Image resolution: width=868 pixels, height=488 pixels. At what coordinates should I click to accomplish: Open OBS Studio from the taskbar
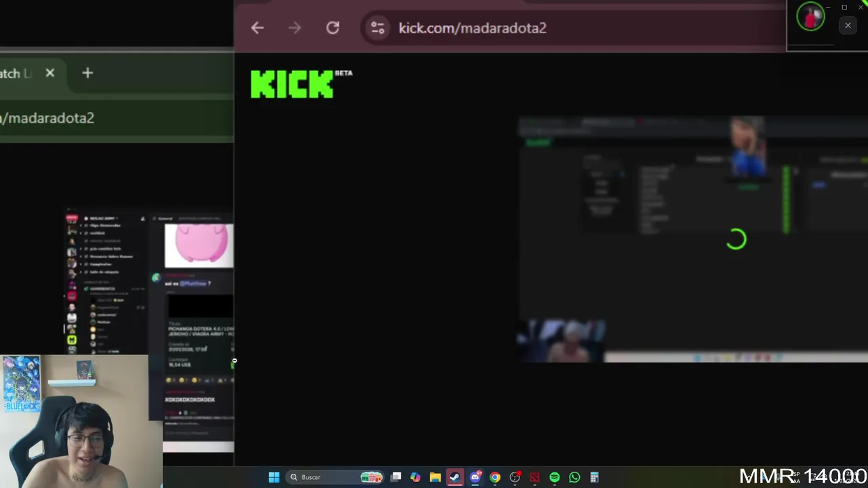click(x=515, y=477)
